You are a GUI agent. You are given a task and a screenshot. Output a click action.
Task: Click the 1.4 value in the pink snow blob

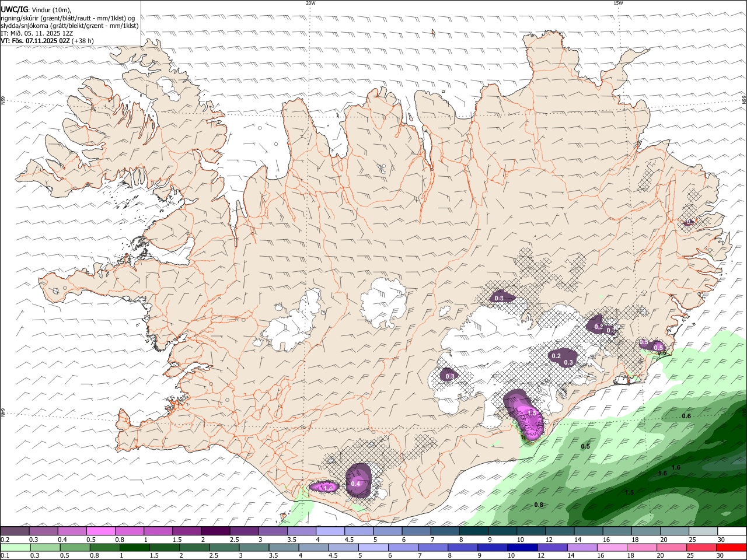tap(328, 488)
